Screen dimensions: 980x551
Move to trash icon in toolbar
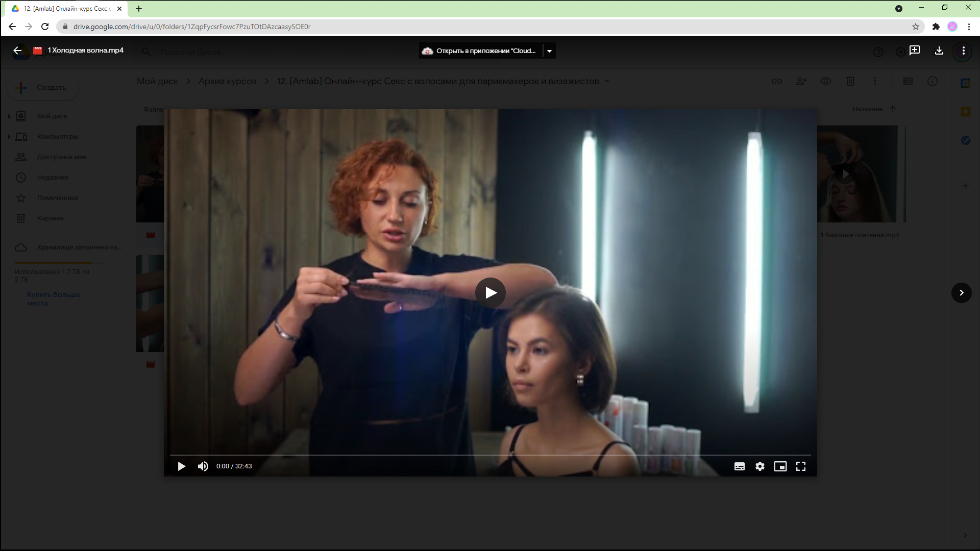850,81
